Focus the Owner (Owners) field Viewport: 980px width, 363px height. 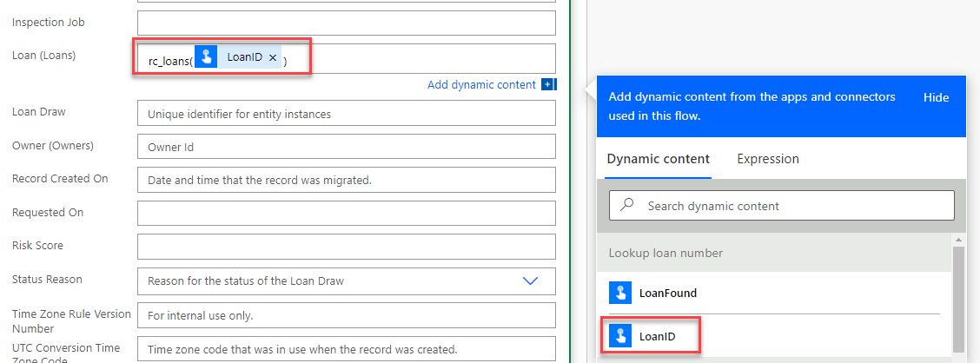tap(346, 147)
